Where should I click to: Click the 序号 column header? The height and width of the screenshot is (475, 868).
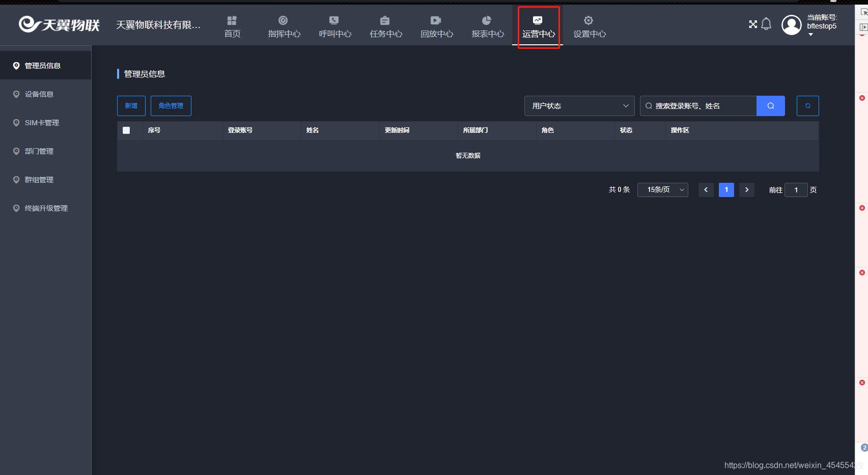pos(154,130)
